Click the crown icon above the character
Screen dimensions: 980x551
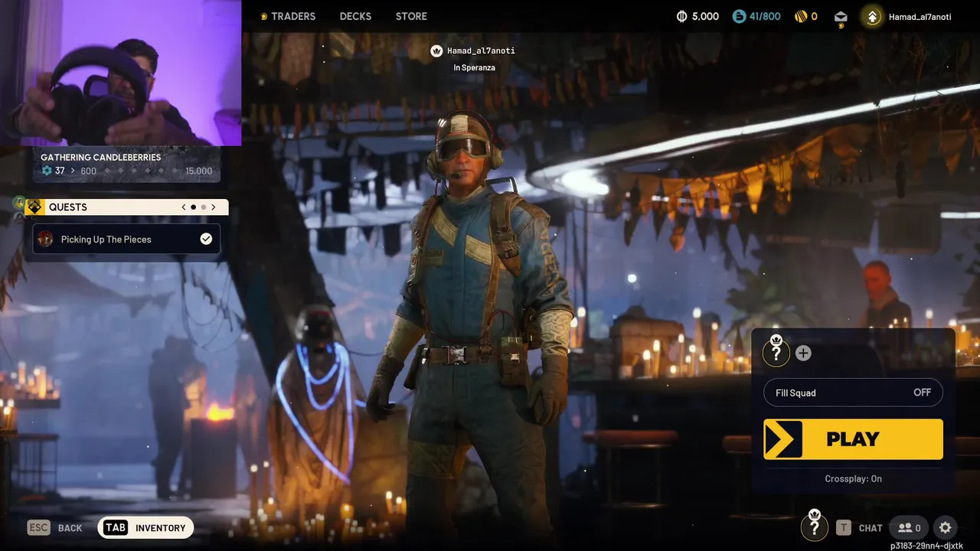(x=436, y=51)
